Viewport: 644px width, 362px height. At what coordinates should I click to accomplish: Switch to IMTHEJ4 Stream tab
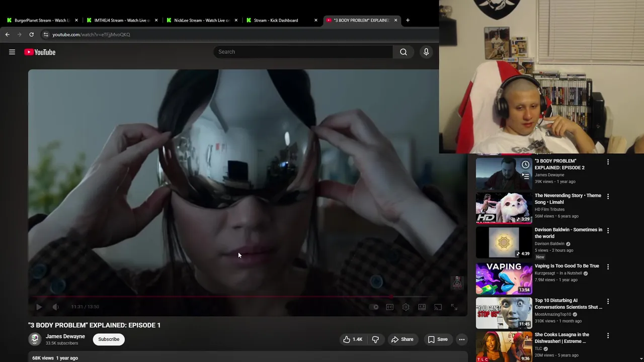(x=122, y=20)
